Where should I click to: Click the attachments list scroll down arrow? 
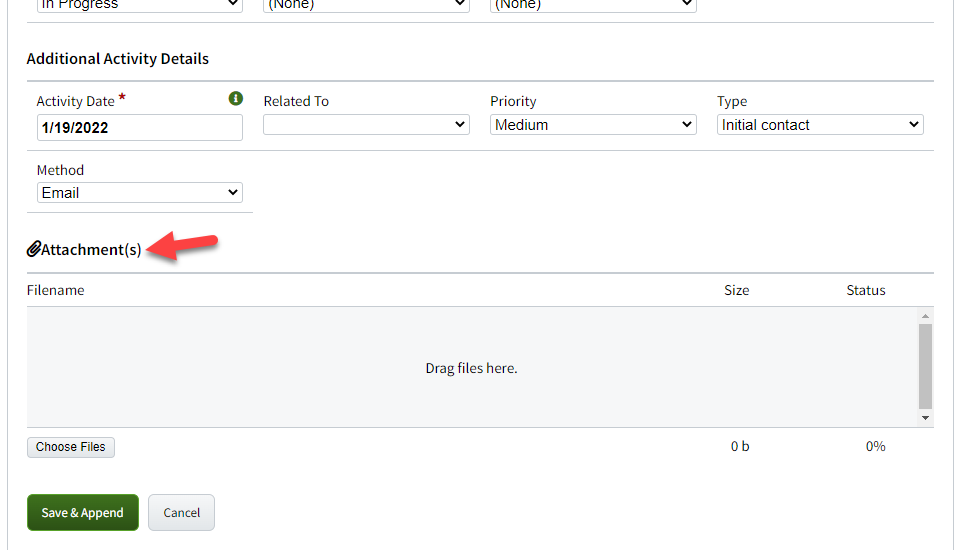coord(925,418)
